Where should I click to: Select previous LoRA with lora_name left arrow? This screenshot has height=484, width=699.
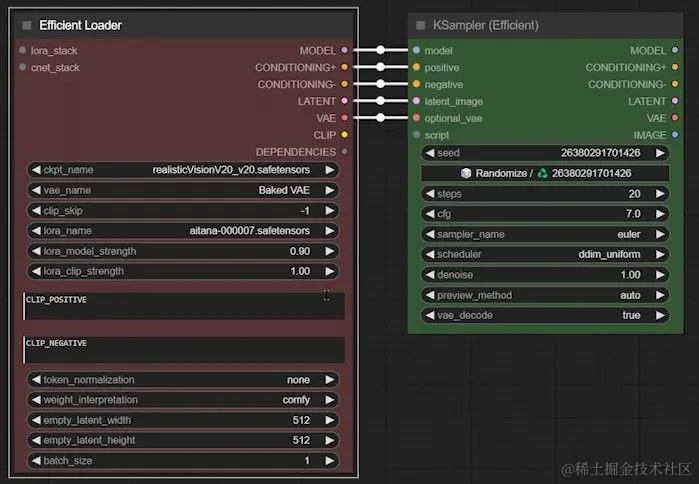point(36,231)
